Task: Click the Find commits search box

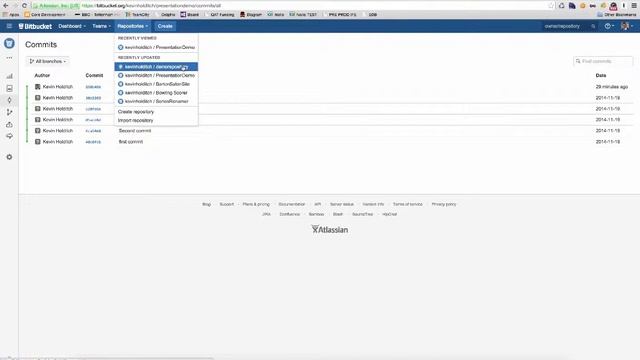Action: [603, 61]
